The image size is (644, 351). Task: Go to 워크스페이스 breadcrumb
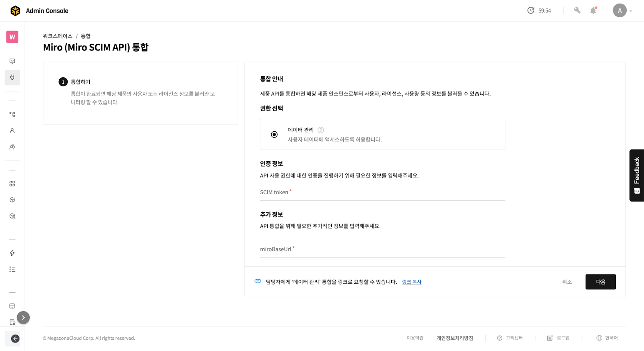pos(58,36)
